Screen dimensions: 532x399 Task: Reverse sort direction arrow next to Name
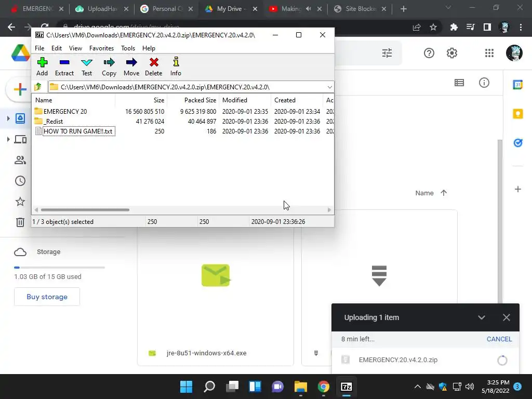444,193
